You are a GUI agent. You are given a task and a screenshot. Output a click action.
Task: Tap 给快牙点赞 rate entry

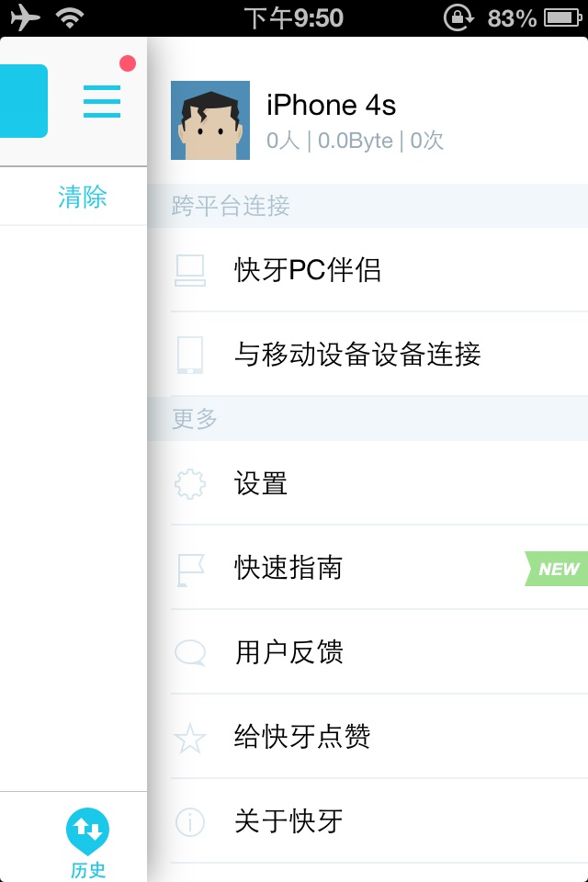pyautogui.click(x=302, y=737)
